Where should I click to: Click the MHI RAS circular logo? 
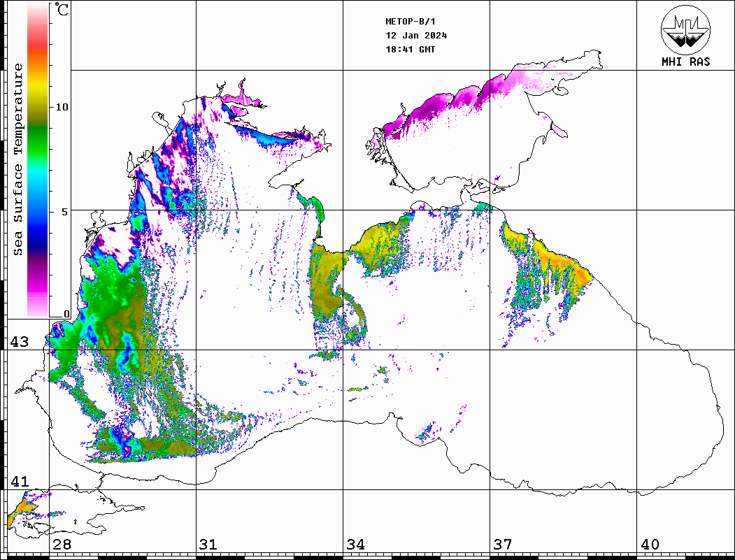[685, 29]
